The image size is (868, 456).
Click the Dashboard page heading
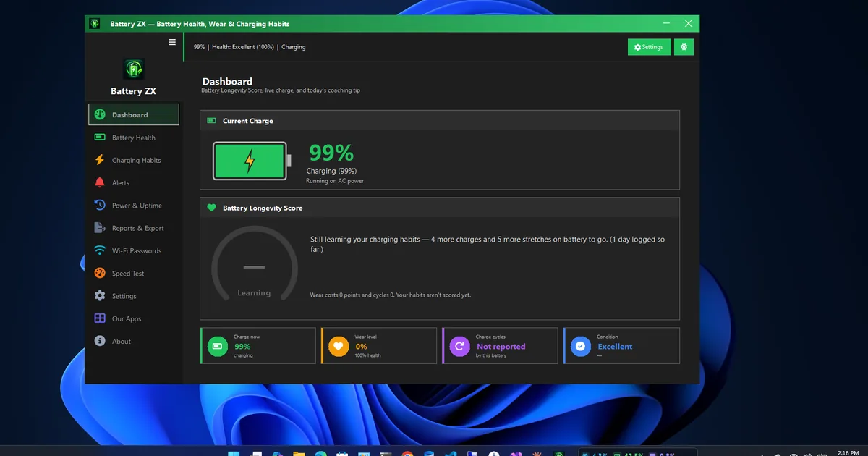(x=227, y=82)
